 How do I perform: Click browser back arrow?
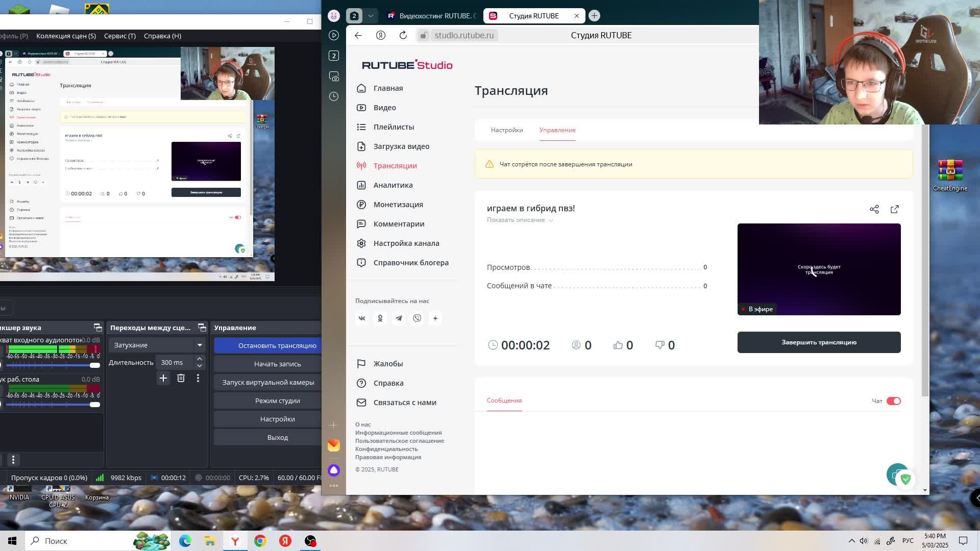[358, 35]
